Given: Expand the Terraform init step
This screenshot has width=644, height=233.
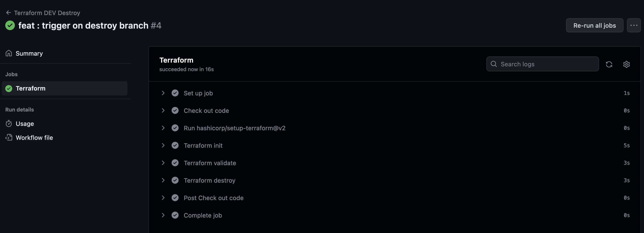Looking at the screenshot, I should point(163,145).
